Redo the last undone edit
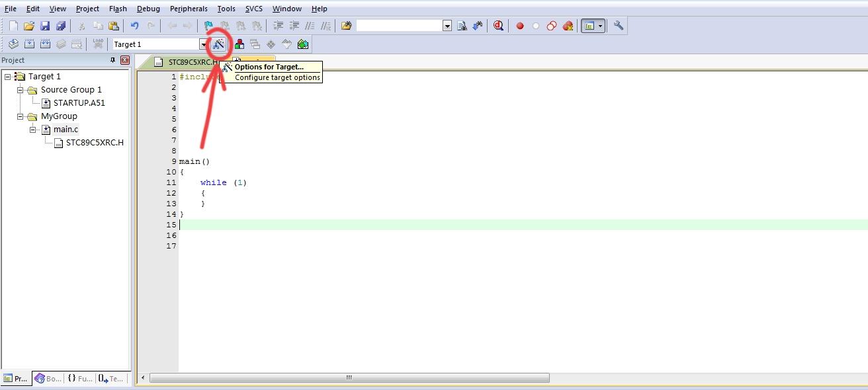Image resolution: width=868 pixels, height=390 pixels. [x=152, y=26]
